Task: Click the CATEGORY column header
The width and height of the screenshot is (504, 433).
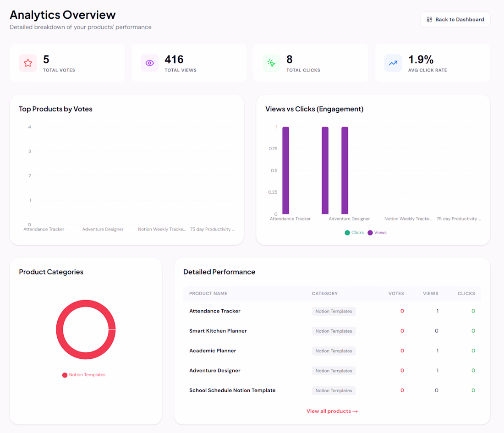Action: (325, 294)
